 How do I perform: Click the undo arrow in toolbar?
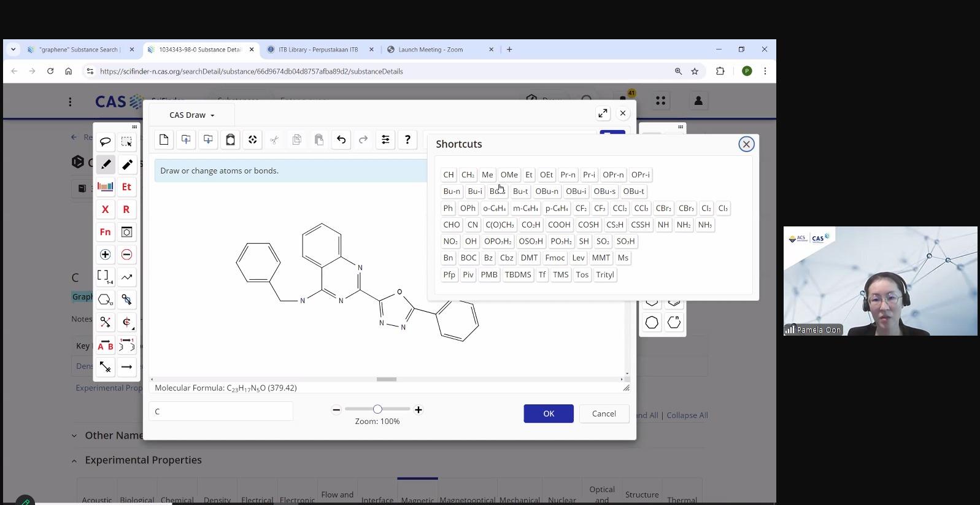(341, 140)
